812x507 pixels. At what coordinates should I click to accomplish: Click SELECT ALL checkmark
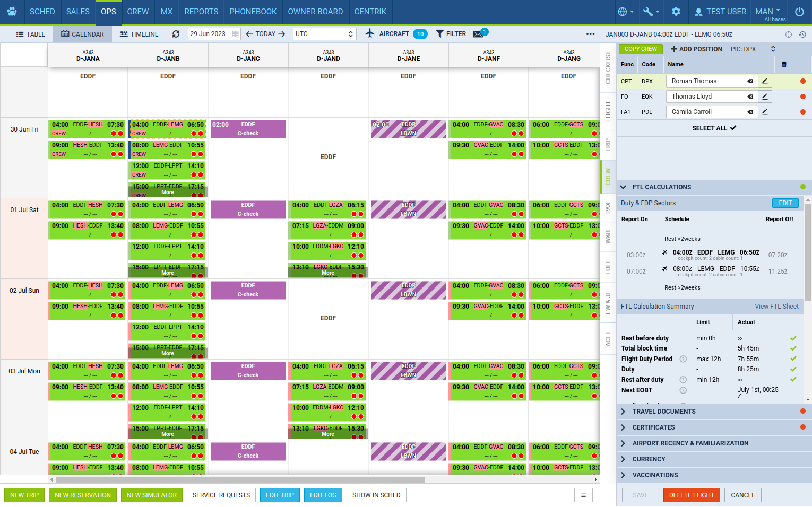[714, 128]
